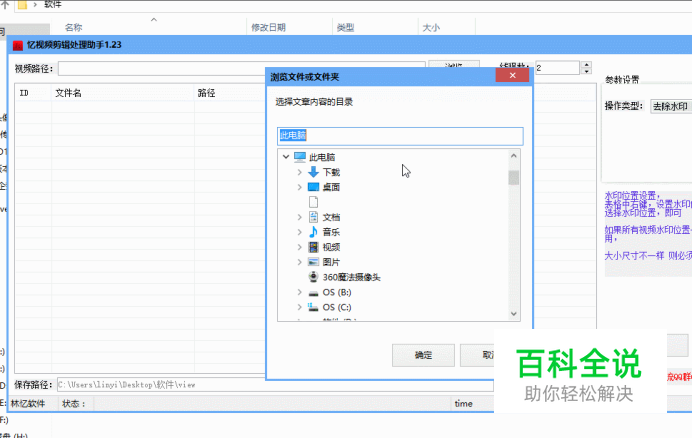The width and height of the screenshot is (692, 438).
Task: Click the folder name field showing 此电脑
Action: point(400,136)
